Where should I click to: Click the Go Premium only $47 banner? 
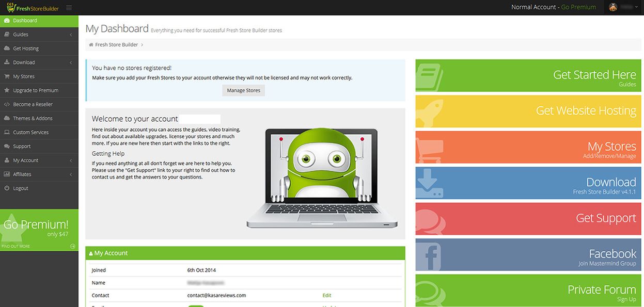click(39, 230)
